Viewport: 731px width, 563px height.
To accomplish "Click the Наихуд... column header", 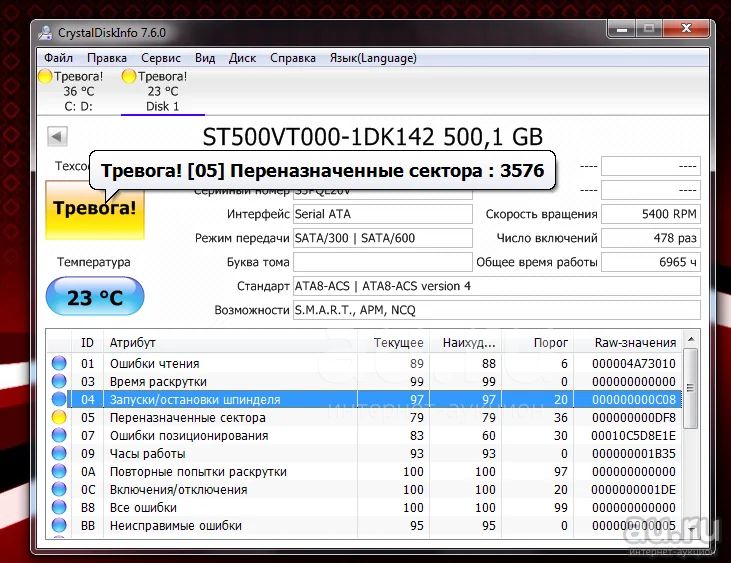I will tap(465, 343).
